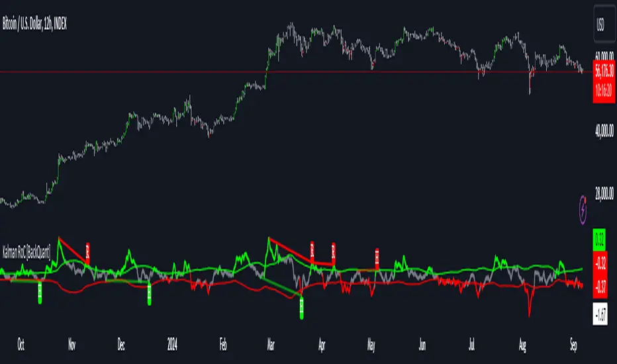This screenshot has height=364, width=617.
Task: Click the Nov label on time axis
Action: tap(71, 345)
